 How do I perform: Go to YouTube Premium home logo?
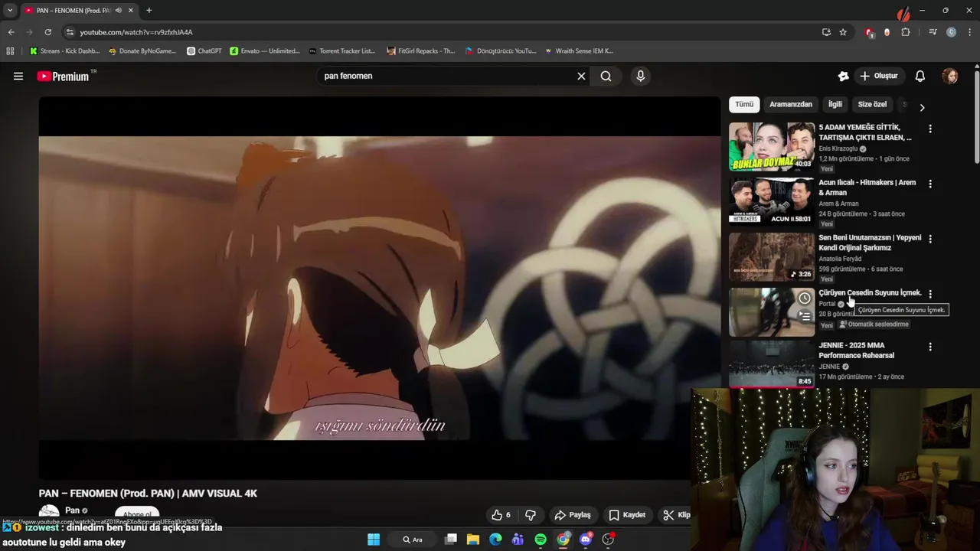pyautogui.click(x=64, y=76)
